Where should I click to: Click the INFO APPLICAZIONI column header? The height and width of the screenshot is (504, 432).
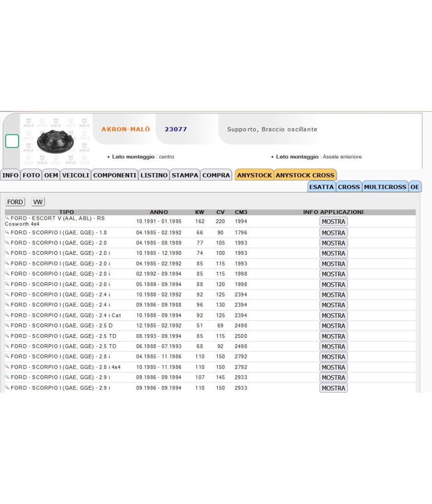coord(333,212)
